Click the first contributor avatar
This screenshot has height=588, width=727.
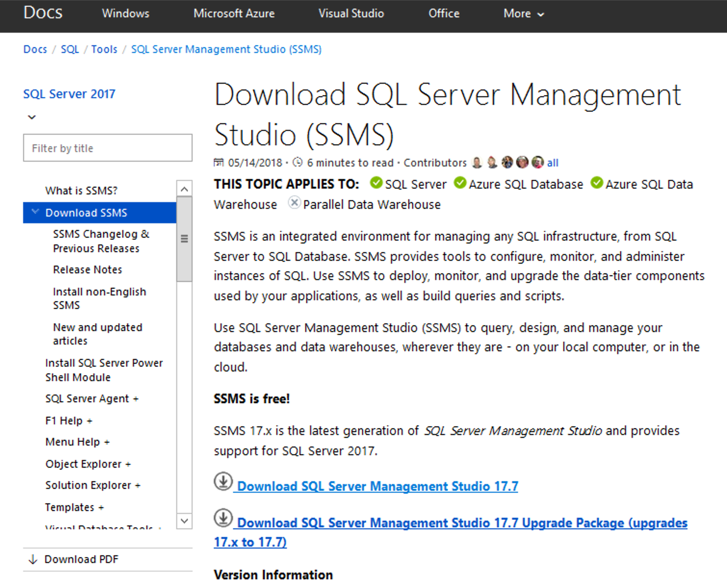(x=477, y=163)
